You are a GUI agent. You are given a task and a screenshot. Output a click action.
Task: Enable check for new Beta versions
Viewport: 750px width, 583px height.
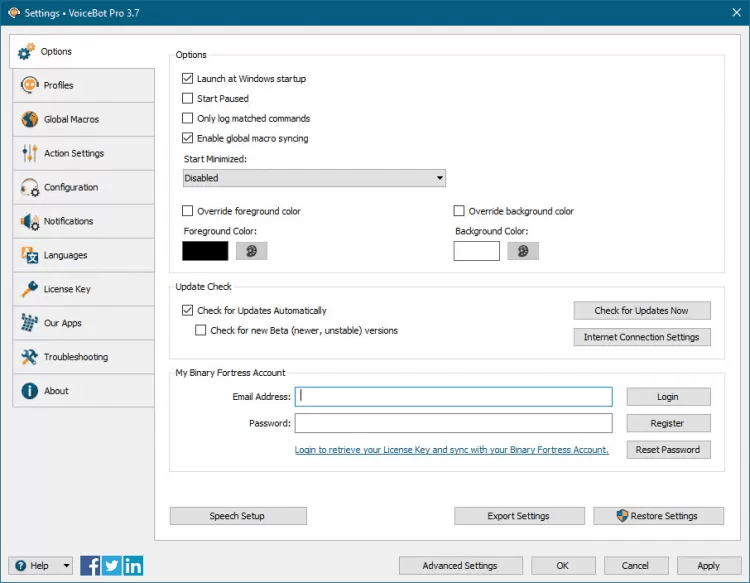201,331
